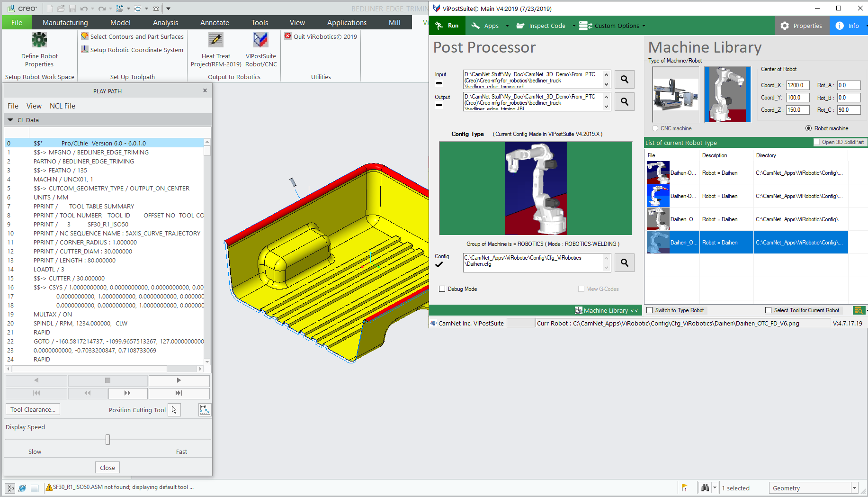Click the Tool Clearance button
The height and width of the screenshot is (497, 868).
tap(32, 409)
